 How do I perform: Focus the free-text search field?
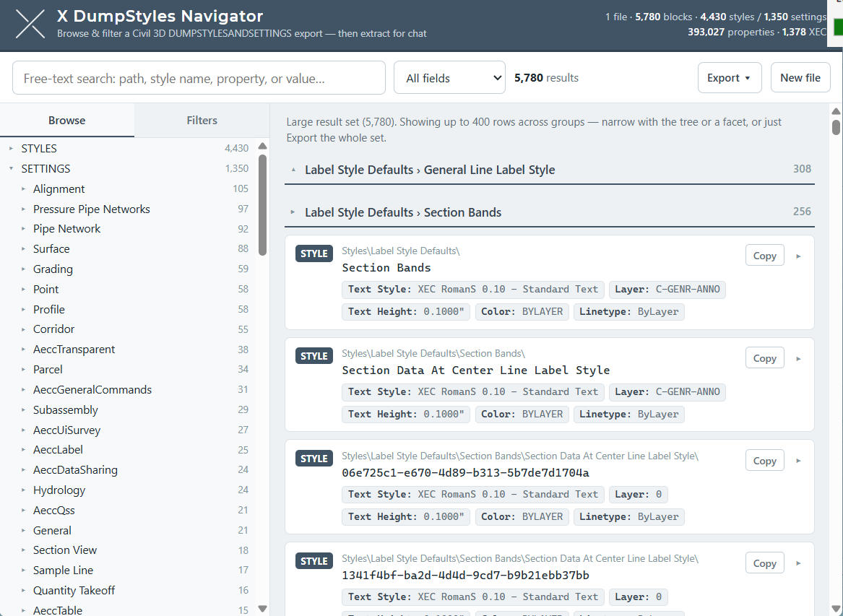(199, 78)
